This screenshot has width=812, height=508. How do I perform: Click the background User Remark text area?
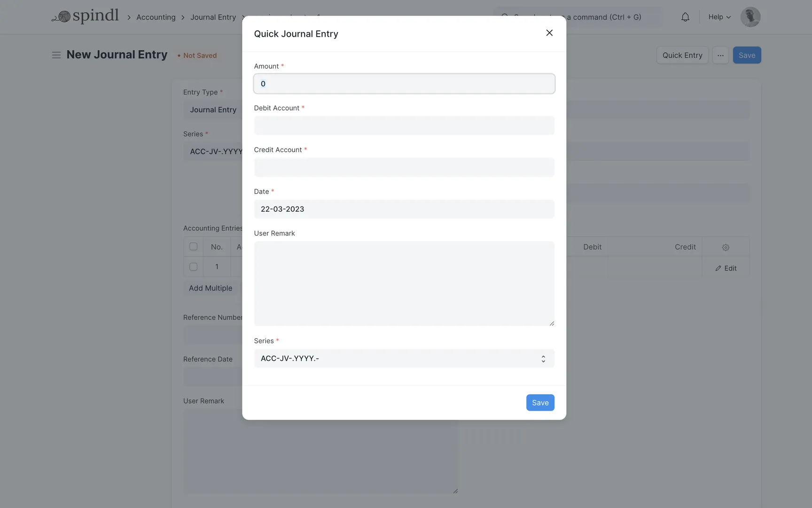pyautogui.click(x=320, y=452)
